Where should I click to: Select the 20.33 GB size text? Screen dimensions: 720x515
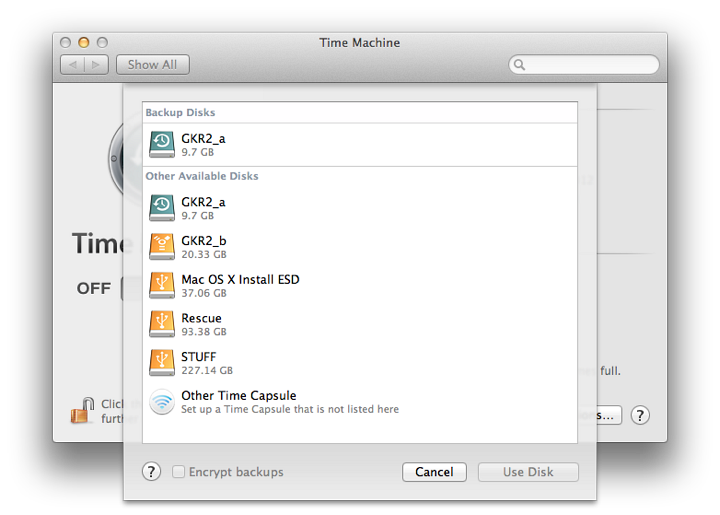tap(204, 254)
